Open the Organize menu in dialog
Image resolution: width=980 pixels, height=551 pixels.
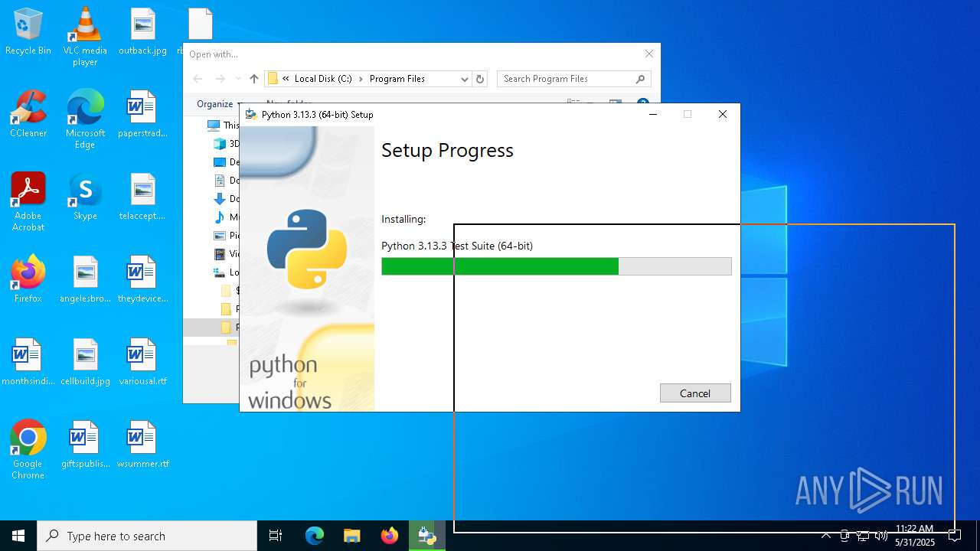click(x=219, y=104)
